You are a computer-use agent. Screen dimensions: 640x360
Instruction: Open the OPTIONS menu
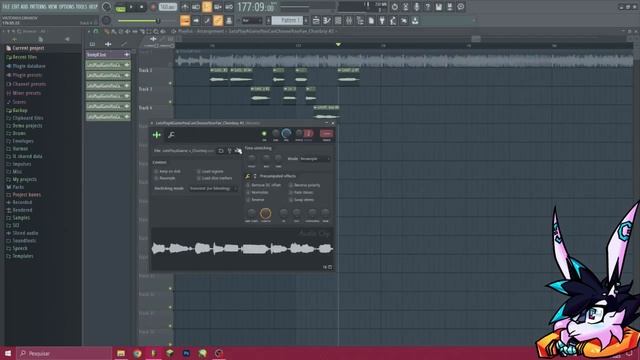(x=67, y=7)
